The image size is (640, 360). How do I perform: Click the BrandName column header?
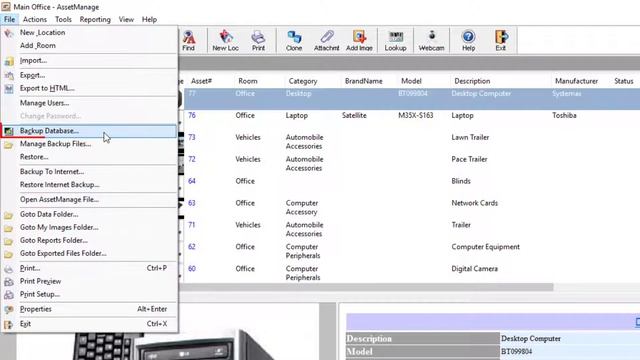(364, 81)
